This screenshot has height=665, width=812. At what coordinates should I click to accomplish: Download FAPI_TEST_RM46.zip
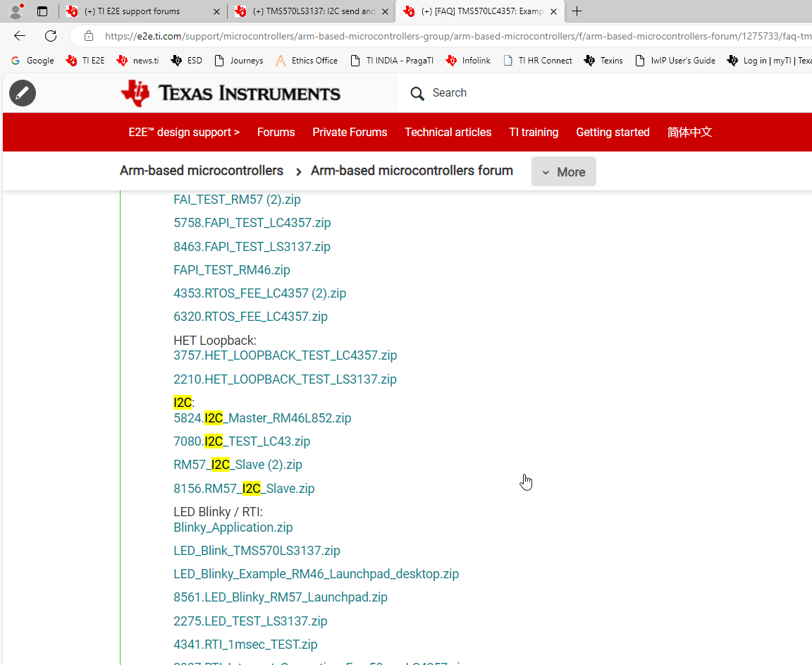click(231, 270)
